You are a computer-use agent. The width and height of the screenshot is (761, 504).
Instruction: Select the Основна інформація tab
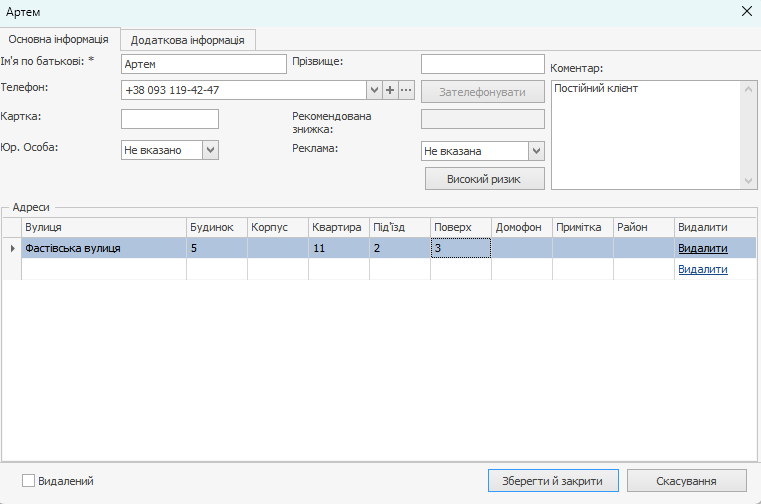click(59, 39)
